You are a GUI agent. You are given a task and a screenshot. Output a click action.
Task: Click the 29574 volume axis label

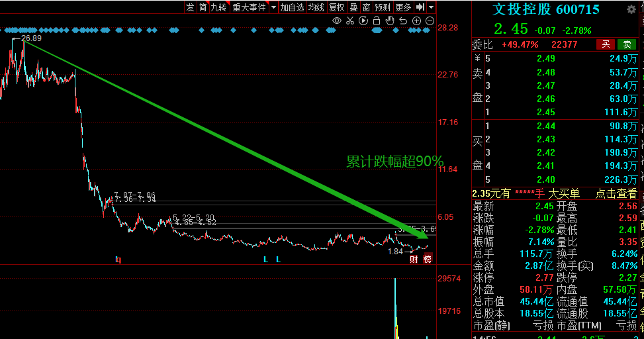449,279
